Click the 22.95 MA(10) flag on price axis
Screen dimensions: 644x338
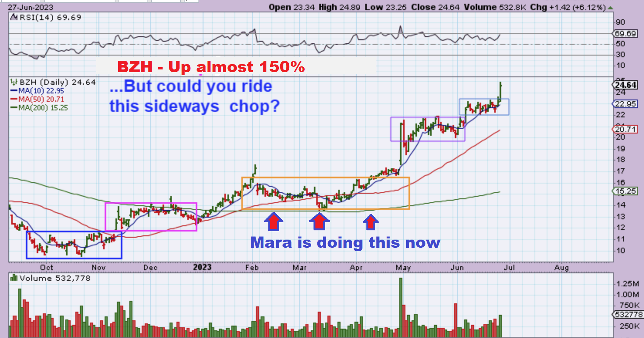pyautogui.click(x=625, y=104)
